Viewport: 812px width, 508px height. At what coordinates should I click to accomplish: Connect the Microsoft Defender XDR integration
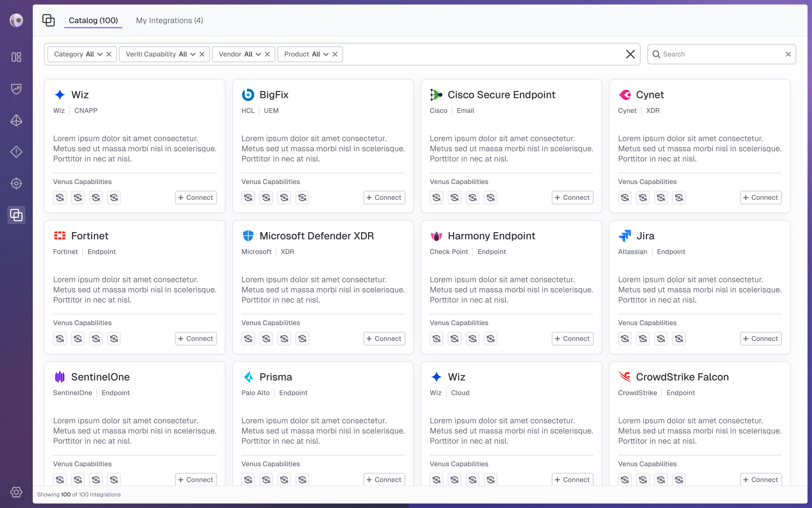(x=384, y=339)
